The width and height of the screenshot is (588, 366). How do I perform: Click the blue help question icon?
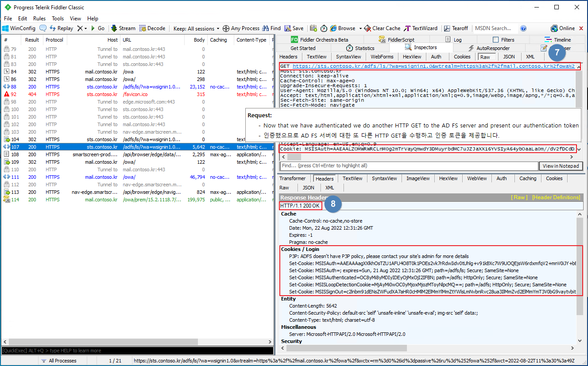(523, 28)
